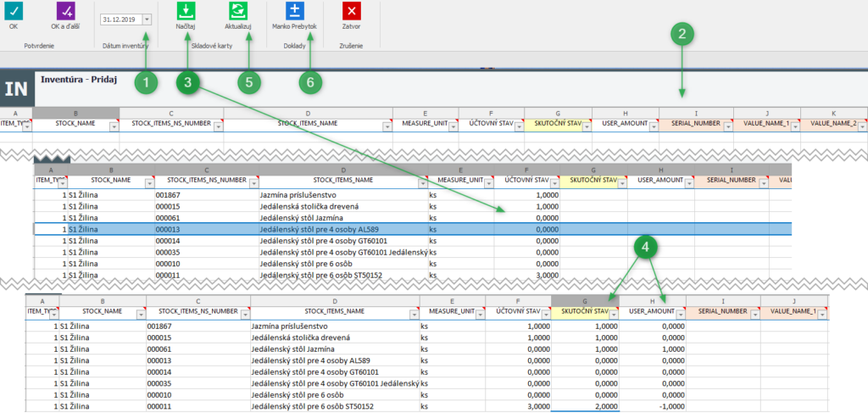
Task: Open USER_AMOUNT filter in grid with filled values
Action: pos(681,315)
